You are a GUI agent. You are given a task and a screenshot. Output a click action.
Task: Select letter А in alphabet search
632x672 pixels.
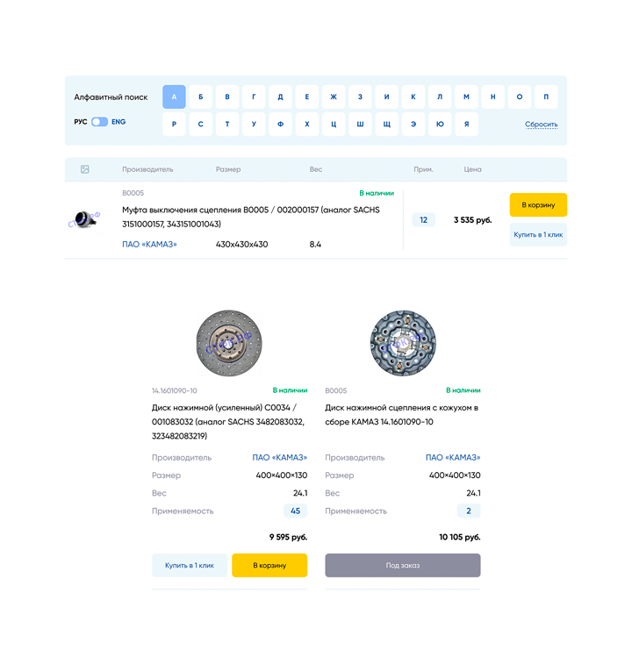coord(174,97)
